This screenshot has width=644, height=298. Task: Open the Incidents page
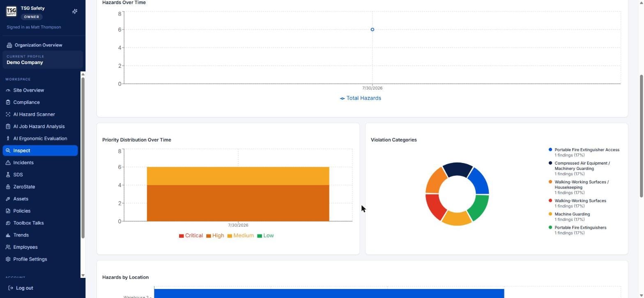click(x=40, y=163)
